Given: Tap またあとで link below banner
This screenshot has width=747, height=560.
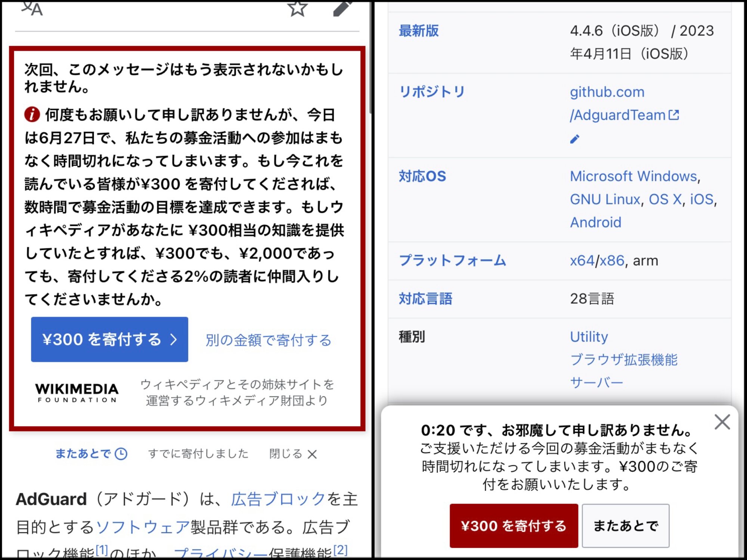Looking at the screenshot, I should 83,454.
